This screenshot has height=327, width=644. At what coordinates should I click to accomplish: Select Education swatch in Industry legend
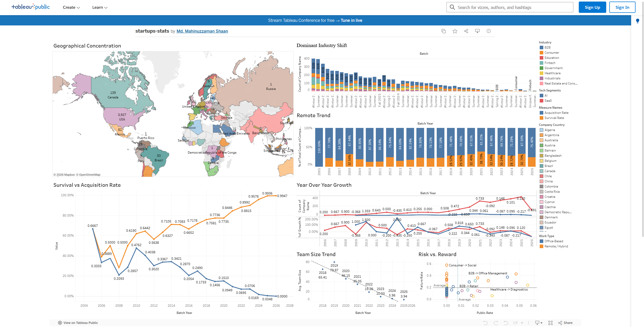click(542, 58)
